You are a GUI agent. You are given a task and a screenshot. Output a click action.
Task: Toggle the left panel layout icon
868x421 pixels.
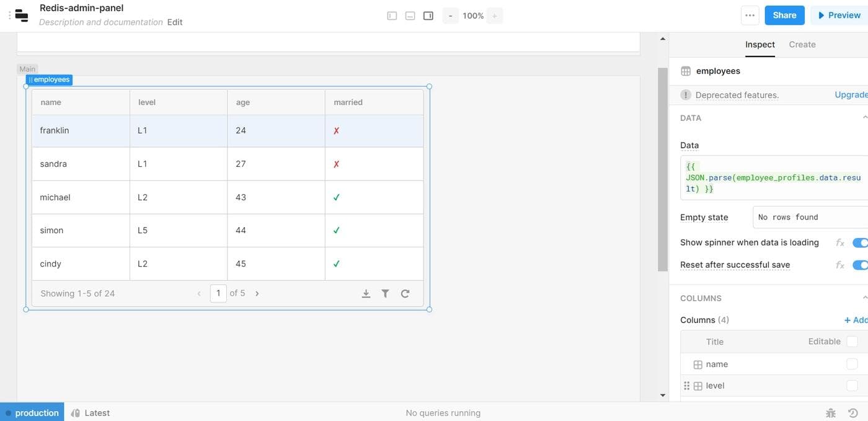point(392,16)
